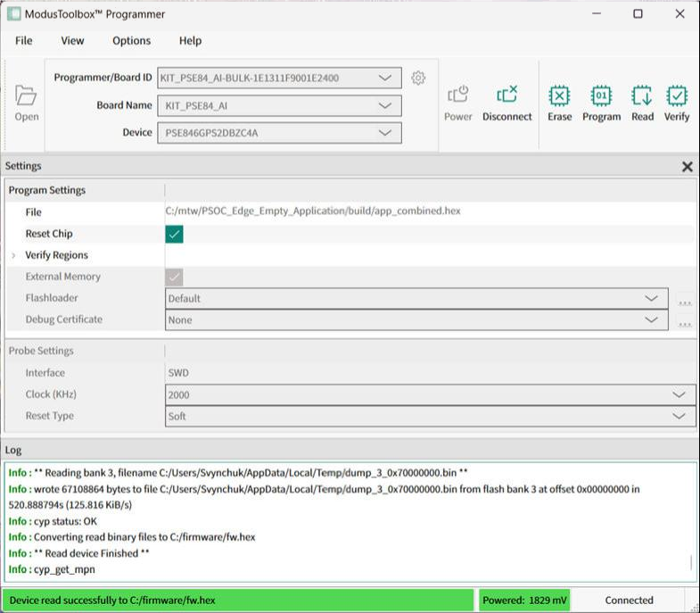The height and width of the screenshot is (613, 700).
Task: Open the Options menu
Action: click(131, 41)
